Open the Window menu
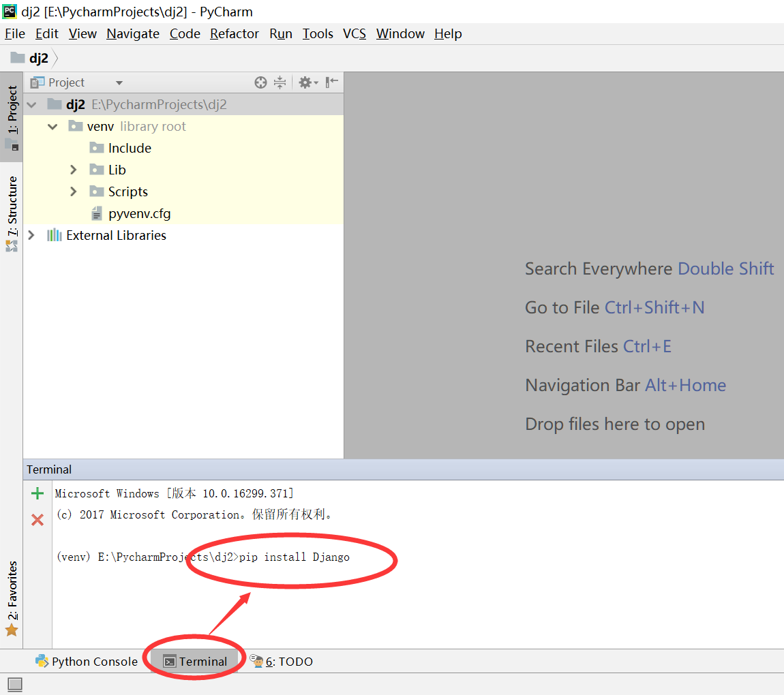The image size is (784, 695). pos(400,34)
